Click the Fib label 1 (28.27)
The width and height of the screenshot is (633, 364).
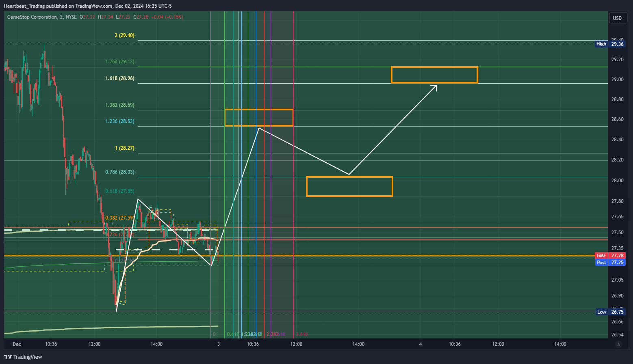124,148
